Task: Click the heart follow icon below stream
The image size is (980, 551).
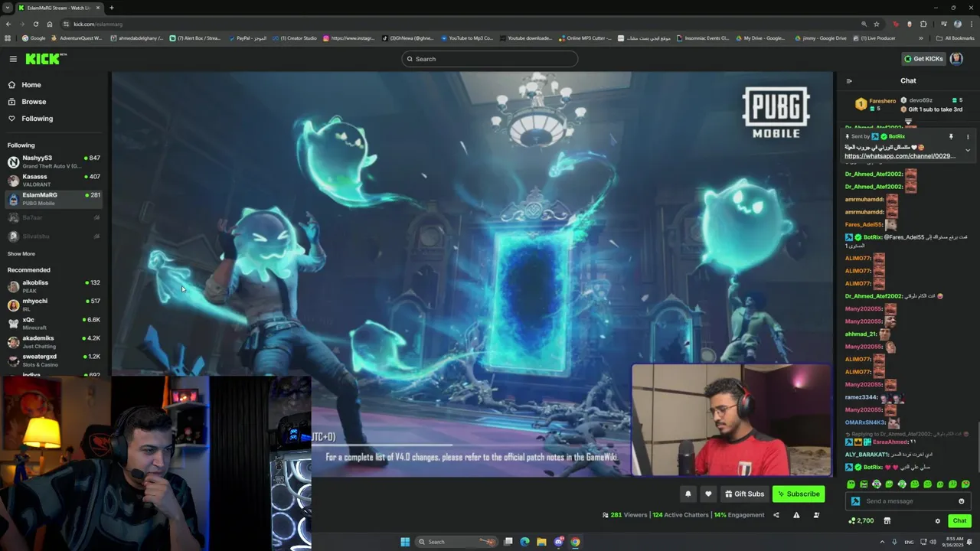Action: 708,494
